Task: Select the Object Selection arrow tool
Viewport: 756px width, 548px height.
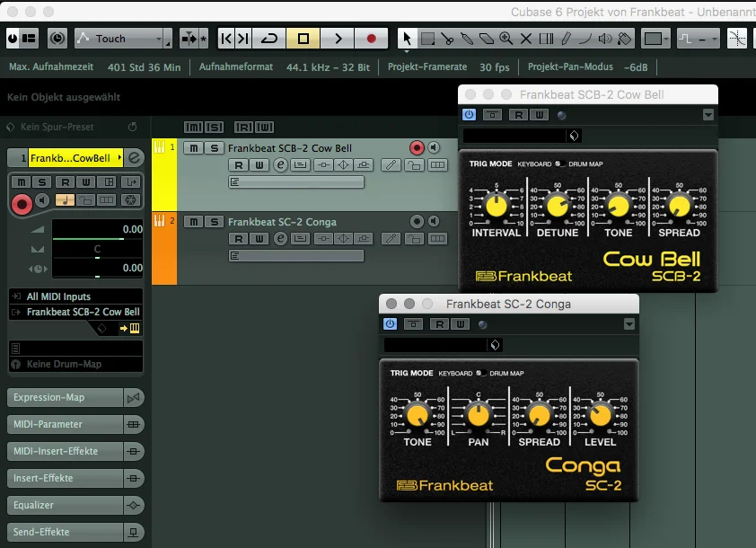Action: coord(407,38)
